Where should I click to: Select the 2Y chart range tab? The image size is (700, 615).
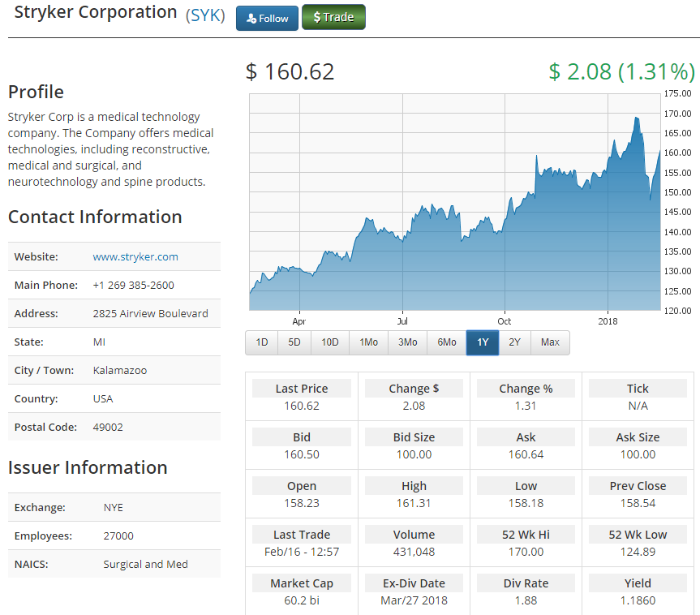point(515,342)
